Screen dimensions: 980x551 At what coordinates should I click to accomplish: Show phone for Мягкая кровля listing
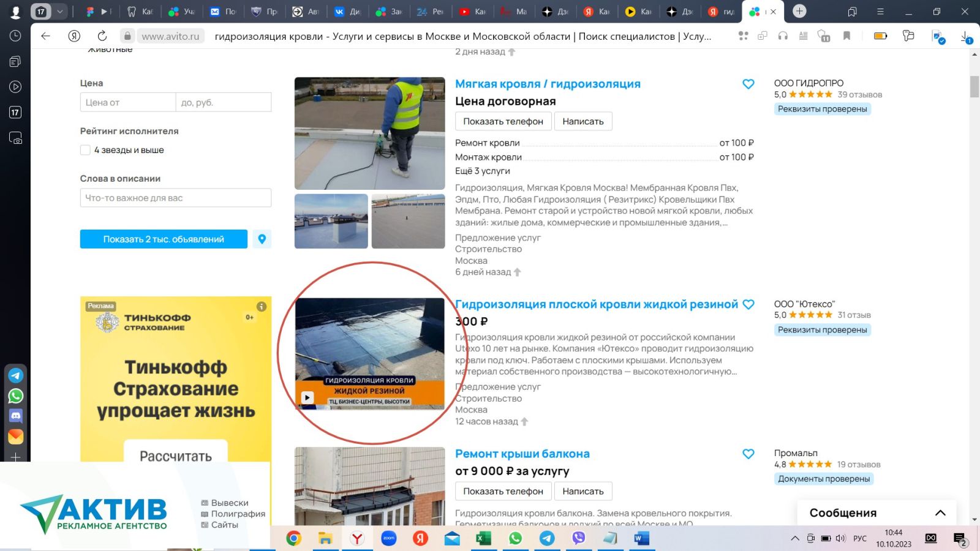click(x=503, y=121)
